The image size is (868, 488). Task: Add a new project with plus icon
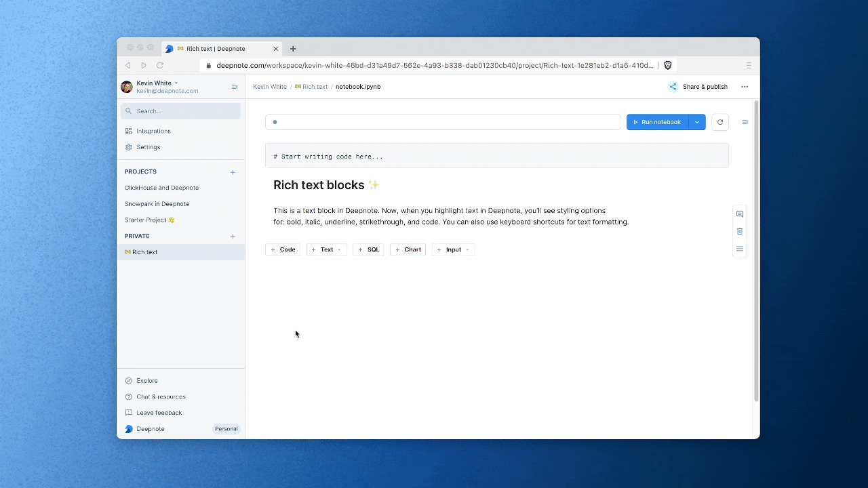233,172
